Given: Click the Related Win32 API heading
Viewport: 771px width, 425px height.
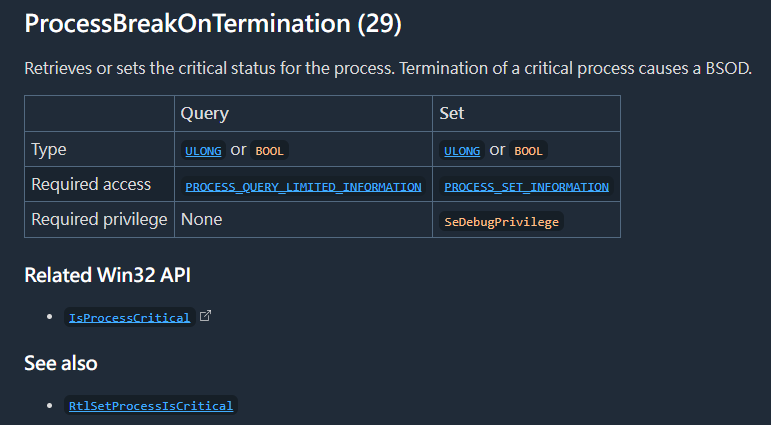Looking at the screenshot, I should coord(107,275).
